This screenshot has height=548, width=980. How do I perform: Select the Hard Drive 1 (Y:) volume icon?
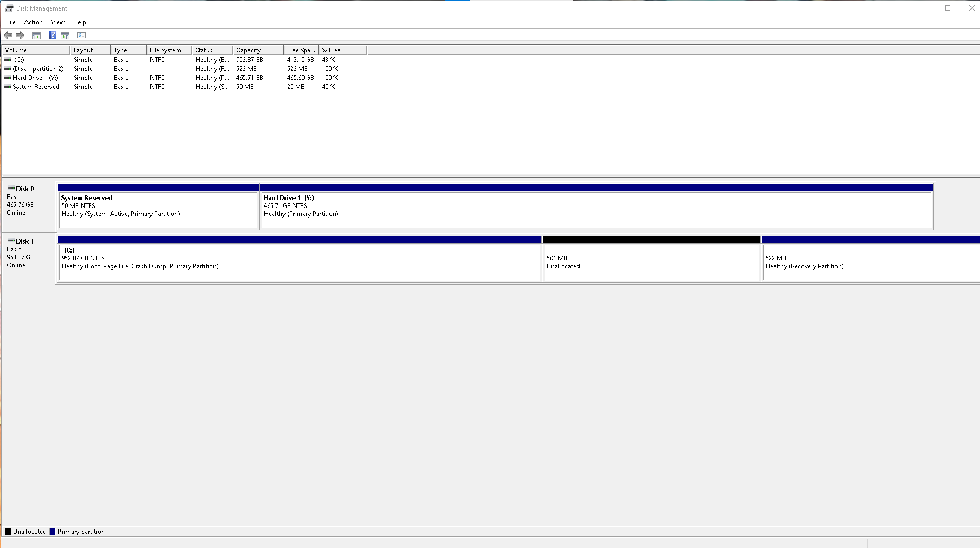click(x=7, y=78)
